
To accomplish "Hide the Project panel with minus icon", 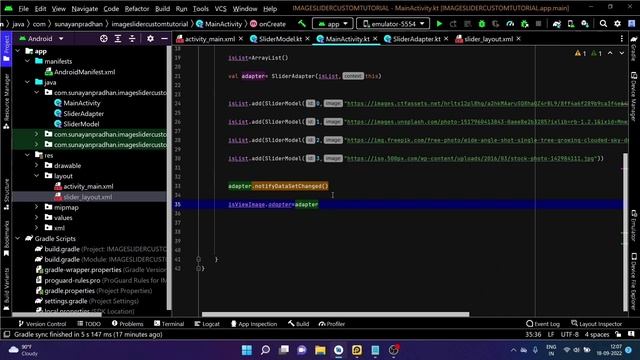I will [x=164, y=38].
